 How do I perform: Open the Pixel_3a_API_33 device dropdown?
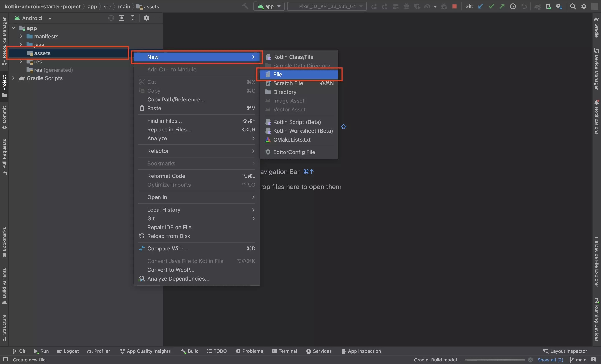pos(327,6)
